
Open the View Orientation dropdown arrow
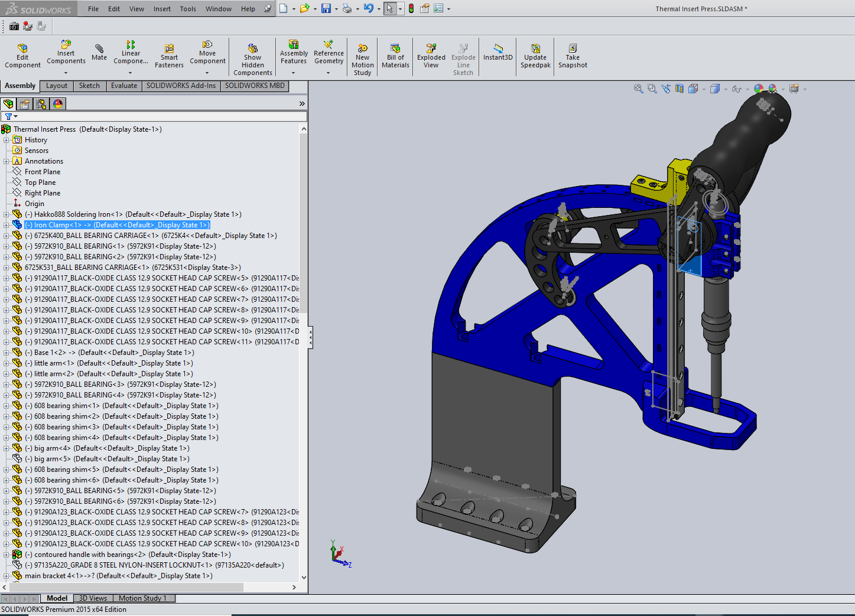pos(704,88)
